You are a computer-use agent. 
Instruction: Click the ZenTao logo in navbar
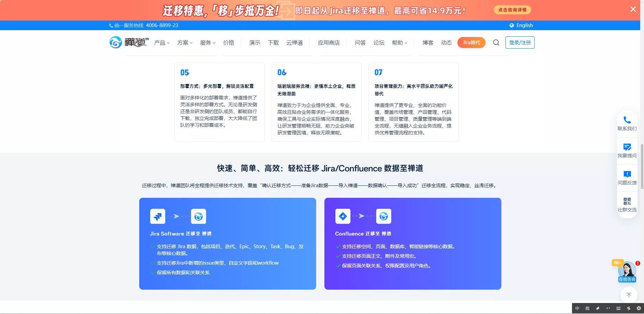pos(129,42)
